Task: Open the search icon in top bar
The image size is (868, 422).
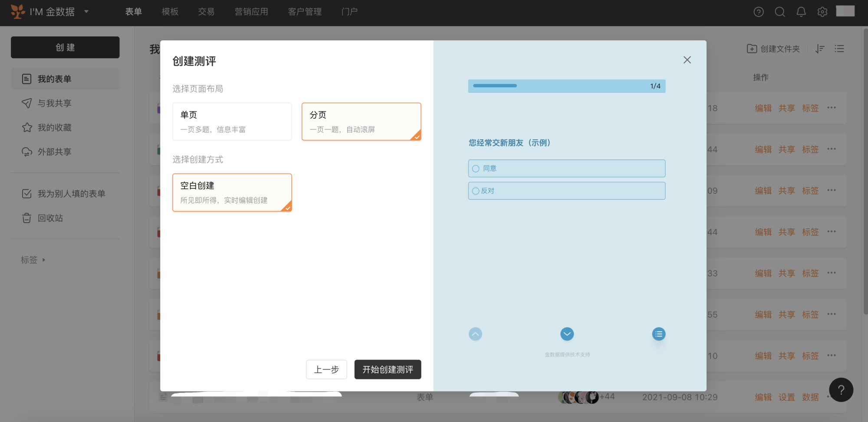Action: pos(780,12)
